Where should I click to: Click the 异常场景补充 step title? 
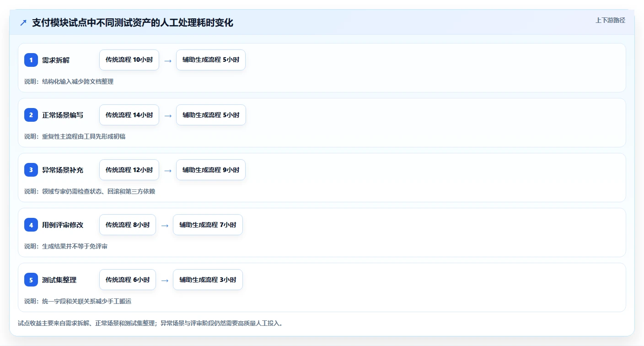[63, 170]
